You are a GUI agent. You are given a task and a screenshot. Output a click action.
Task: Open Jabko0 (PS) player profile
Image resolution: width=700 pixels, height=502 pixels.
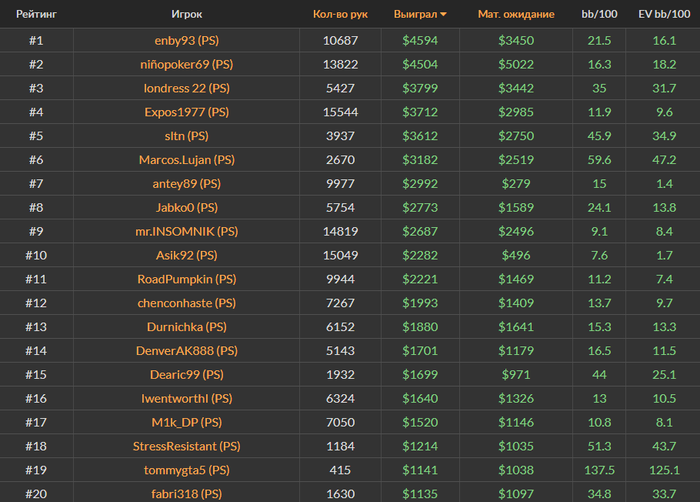point(187,208)
